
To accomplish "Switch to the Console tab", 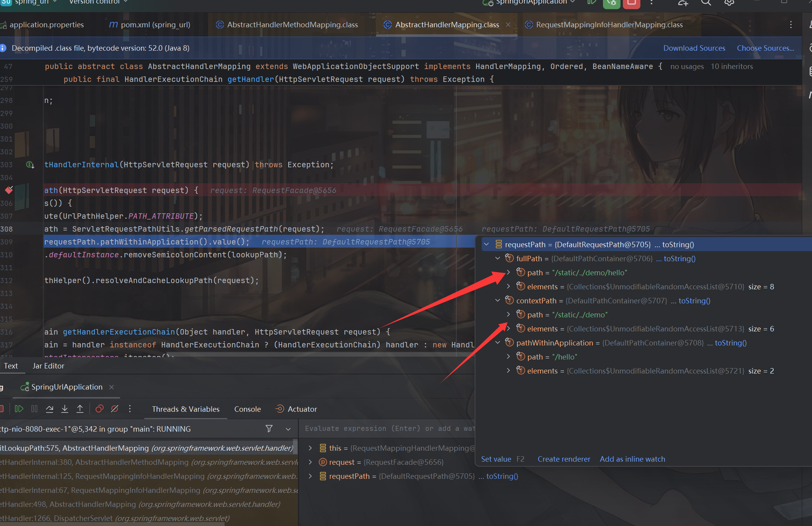I will click(x=247, y=409).
